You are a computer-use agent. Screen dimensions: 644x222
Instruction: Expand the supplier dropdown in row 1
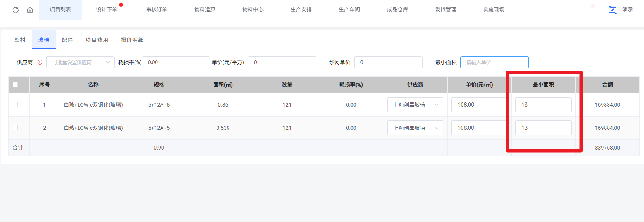point(415,105)
